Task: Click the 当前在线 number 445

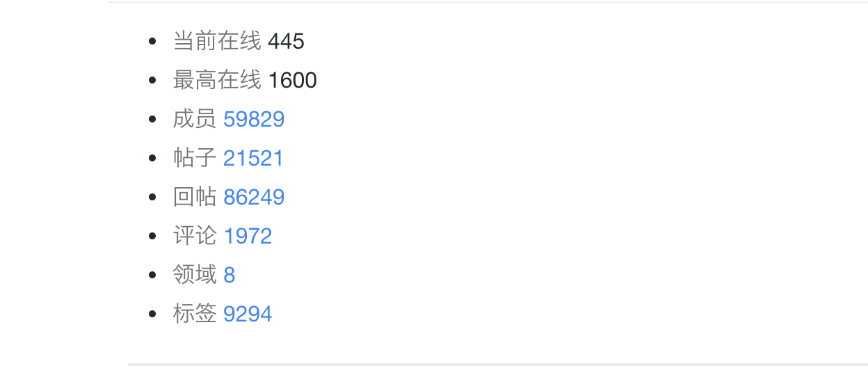Action: [x=286, y=41]
